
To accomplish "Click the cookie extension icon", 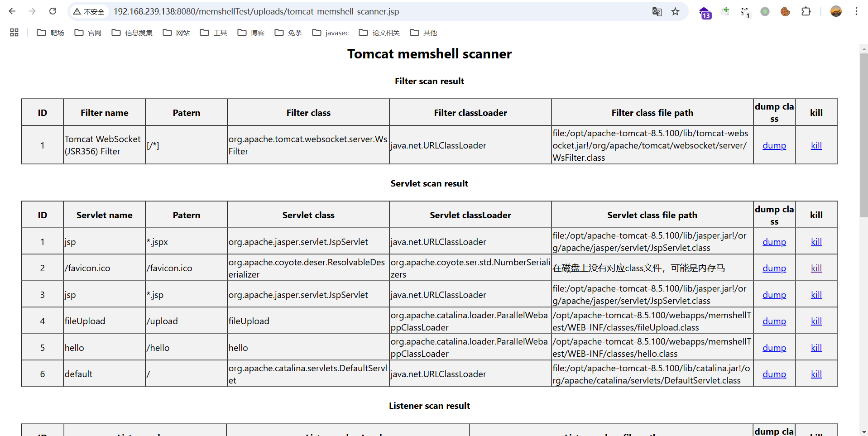I will [x=785, y=11].
